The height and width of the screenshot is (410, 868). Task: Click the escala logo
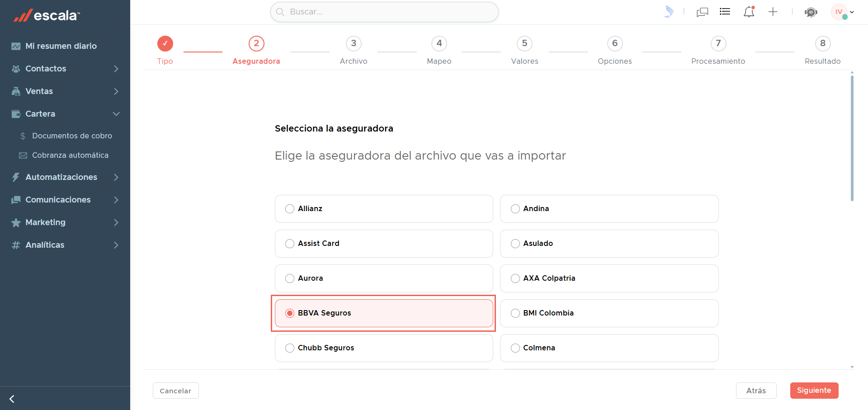click(x=47, y=15)
